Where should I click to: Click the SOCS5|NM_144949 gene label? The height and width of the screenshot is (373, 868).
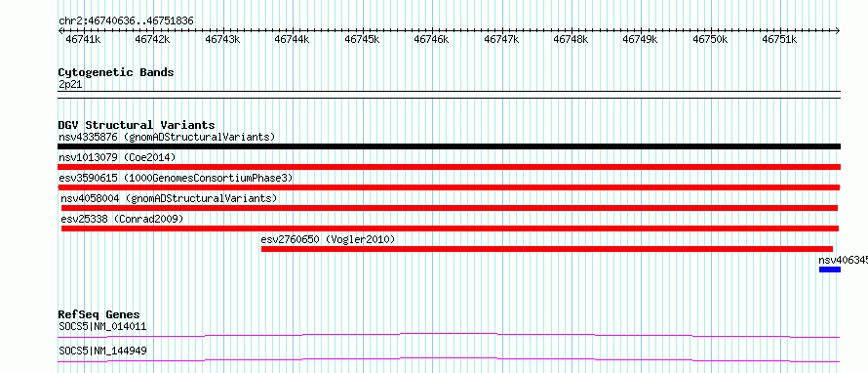point(102,351)
